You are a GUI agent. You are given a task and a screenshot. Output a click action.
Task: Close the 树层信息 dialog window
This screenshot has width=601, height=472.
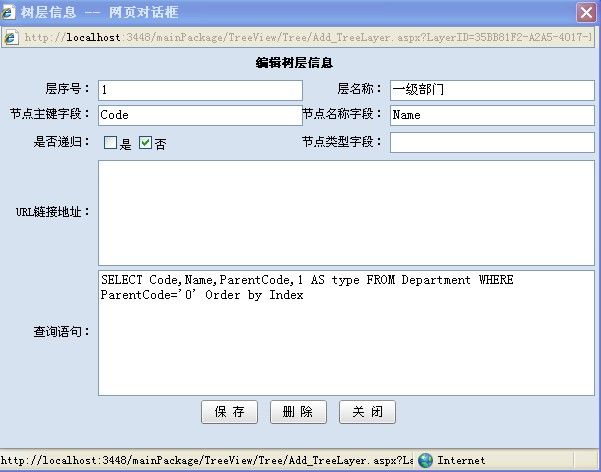[x=586, y=13]
